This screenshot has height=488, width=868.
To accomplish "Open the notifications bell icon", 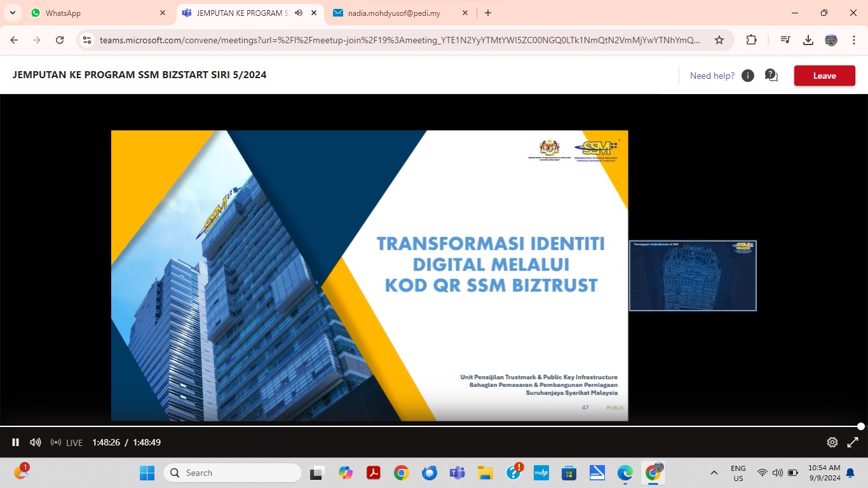I will pos(850,473).
